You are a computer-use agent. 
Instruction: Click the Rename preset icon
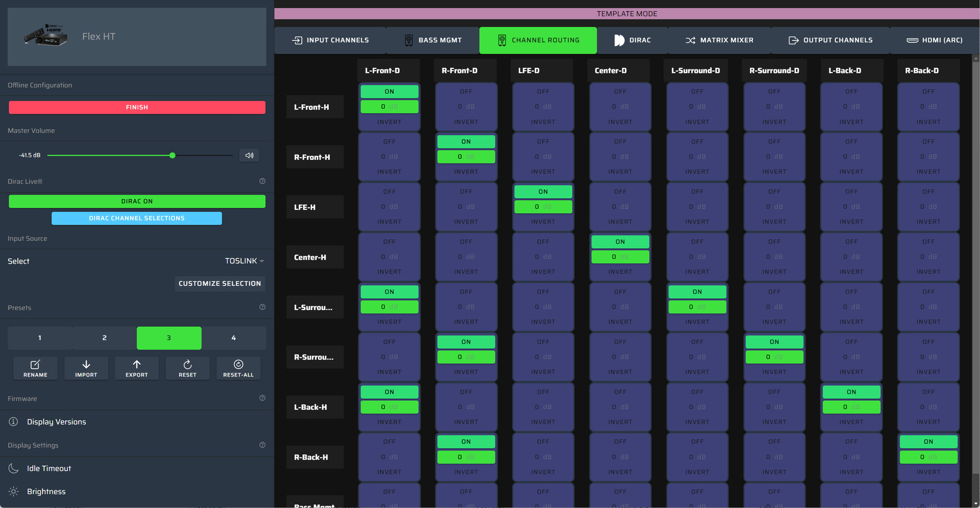[x=35, y=365]
